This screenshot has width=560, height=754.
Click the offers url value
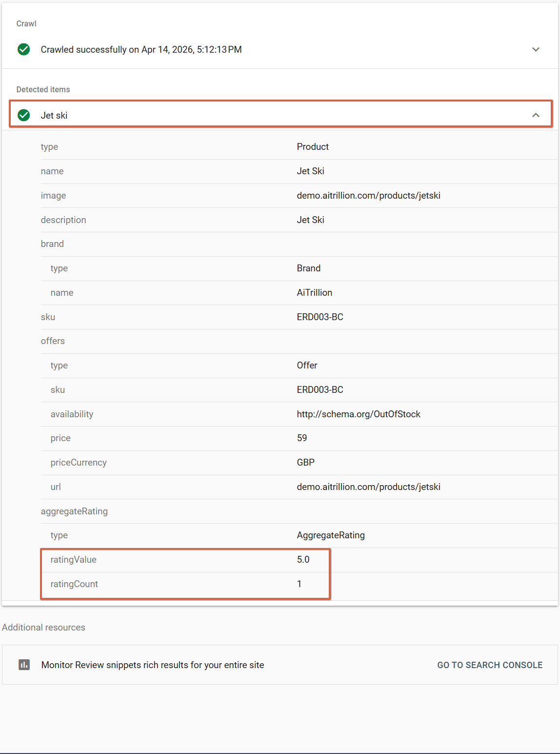[368, 487]
